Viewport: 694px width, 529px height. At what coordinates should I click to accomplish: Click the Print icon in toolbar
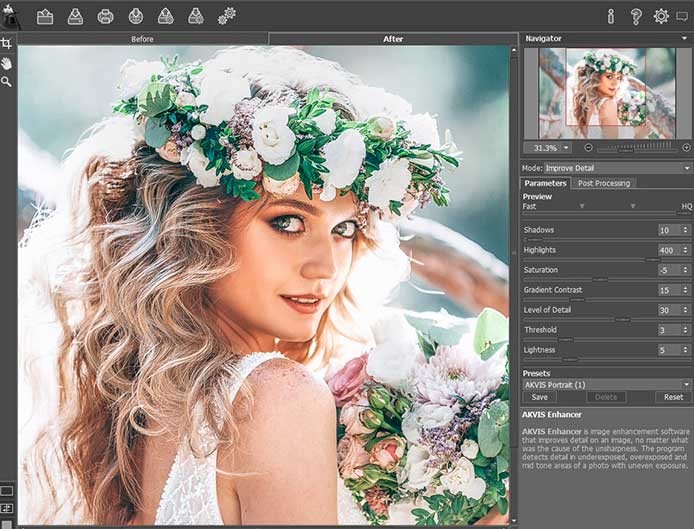[x=105, y=16]
